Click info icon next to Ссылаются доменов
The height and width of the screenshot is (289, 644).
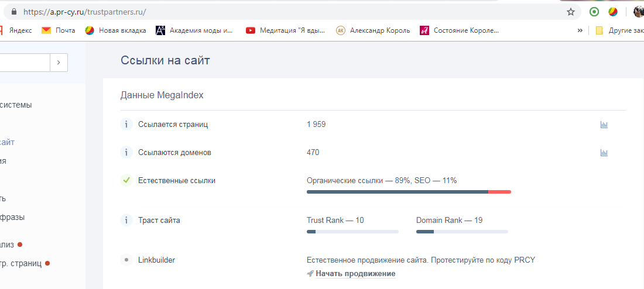click(126, 153)
